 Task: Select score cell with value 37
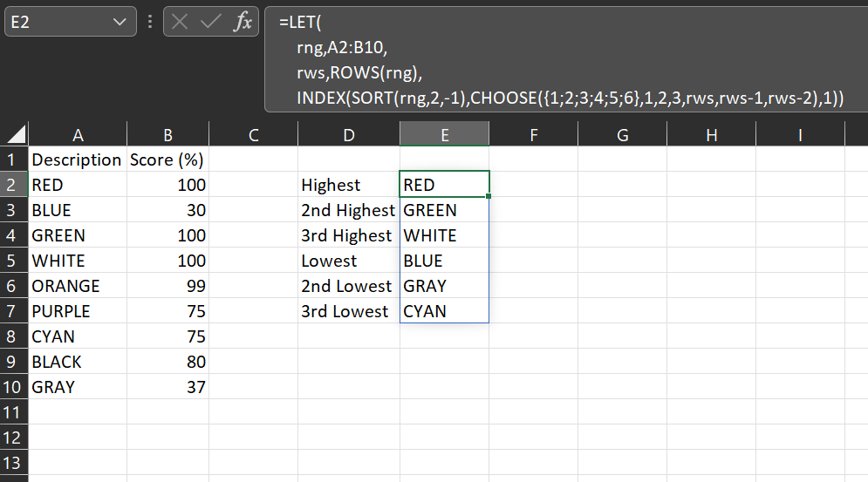(x=167, y=387)
